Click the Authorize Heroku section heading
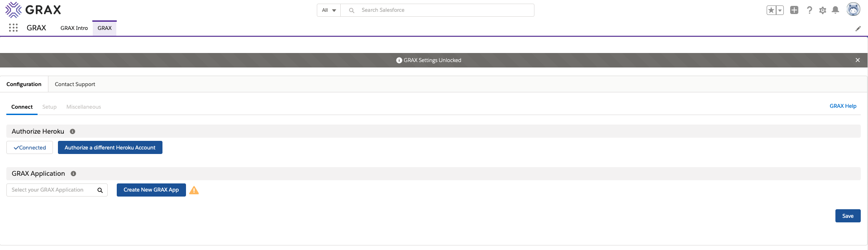This screenshot has height=250, width=868. [x=38, y=131]
